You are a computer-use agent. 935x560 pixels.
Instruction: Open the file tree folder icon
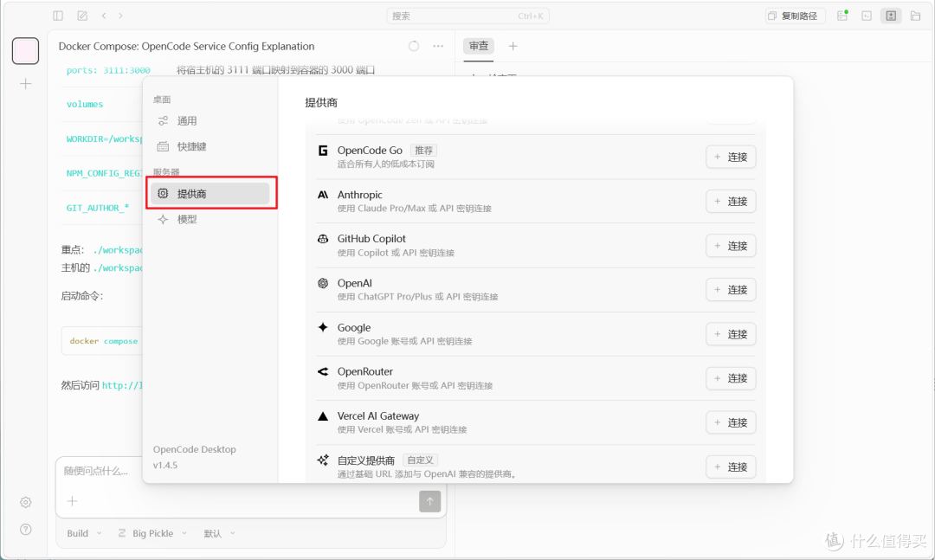click(915, 16)
